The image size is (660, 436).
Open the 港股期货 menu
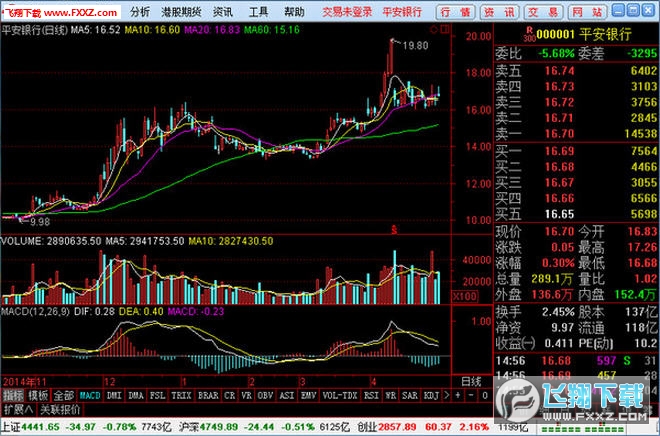[181, 12]
